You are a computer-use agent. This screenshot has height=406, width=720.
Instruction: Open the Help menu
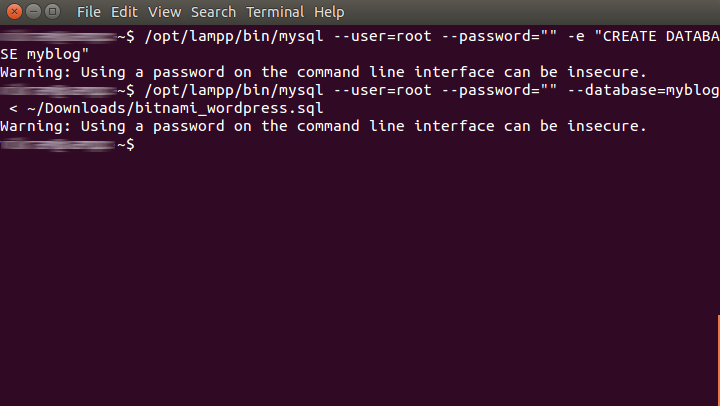(328, 12)
